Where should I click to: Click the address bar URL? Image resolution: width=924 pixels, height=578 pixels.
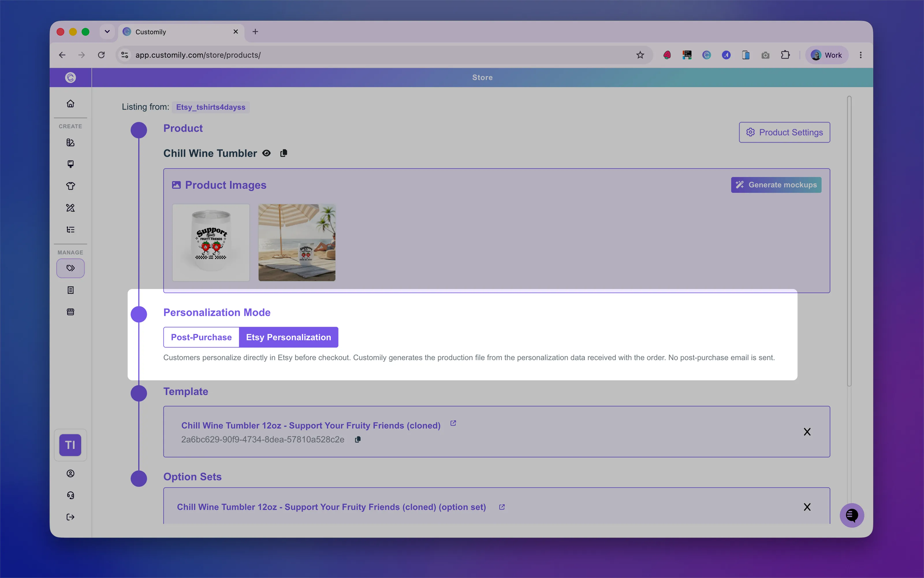pos(198,55)
